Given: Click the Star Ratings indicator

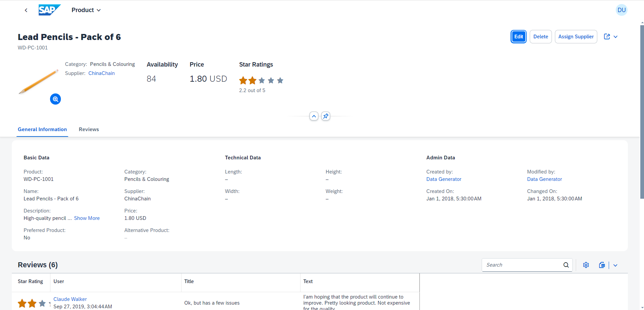Looking at the screenshot, I should (261, 80).
